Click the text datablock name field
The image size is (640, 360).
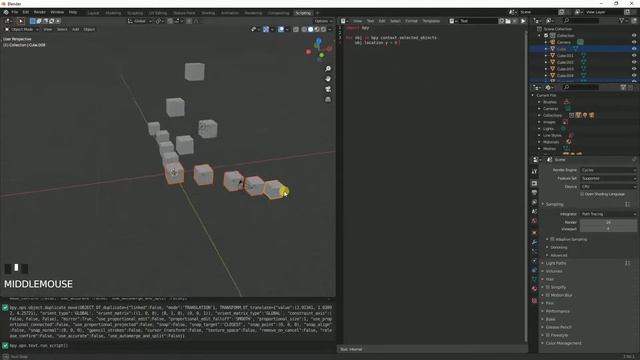pos(478,21)
